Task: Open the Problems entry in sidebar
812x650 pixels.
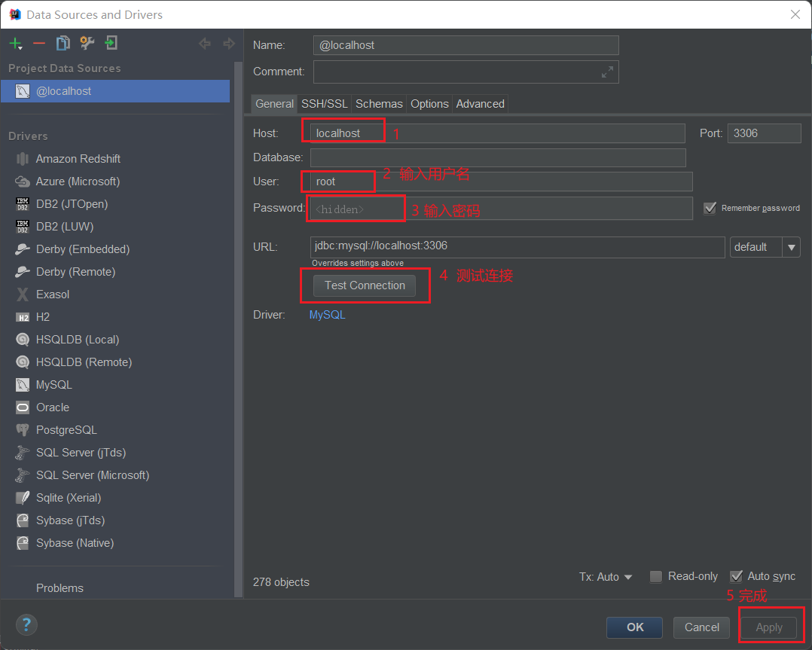Action: point(60,588)
